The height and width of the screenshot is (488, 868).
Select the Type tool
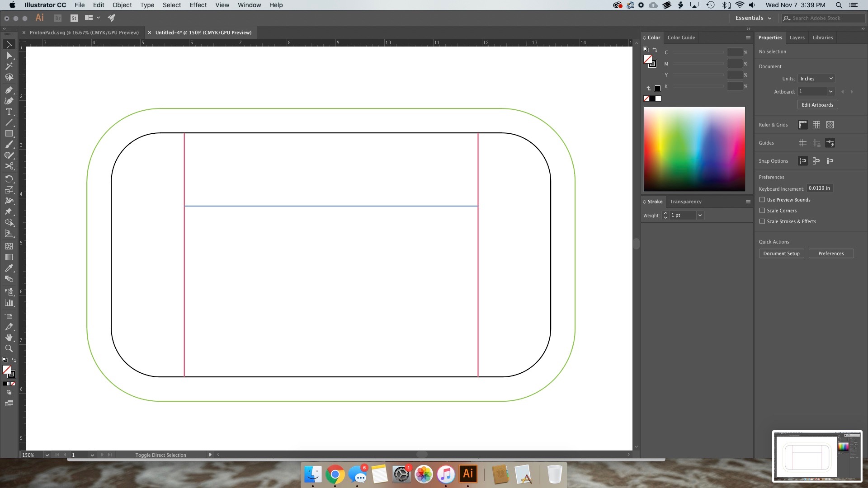9,112
